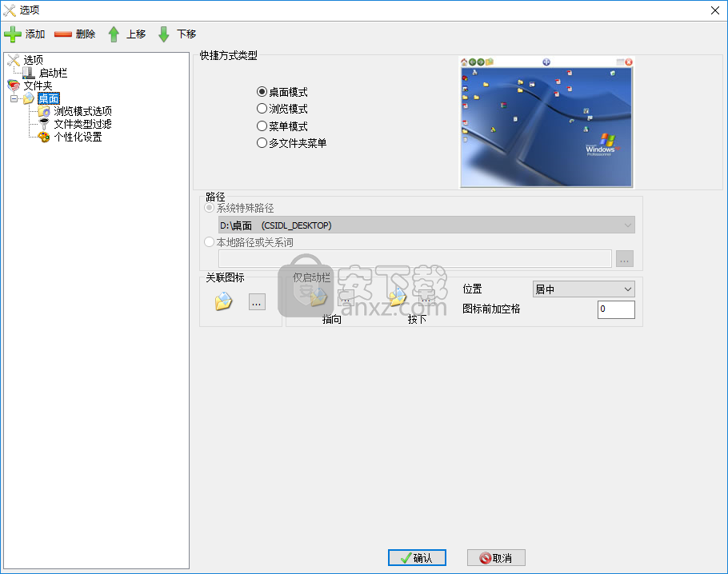Click browse button beside local path field
Image resolution: width=728 pixels, height=574 pixels.
click(x=625, y=258)
